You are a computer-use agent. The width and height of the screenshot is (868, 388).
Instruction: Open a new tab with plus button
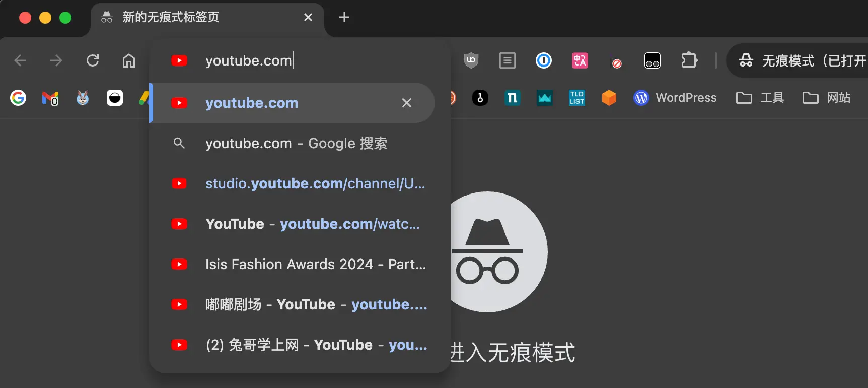[344, 18]
